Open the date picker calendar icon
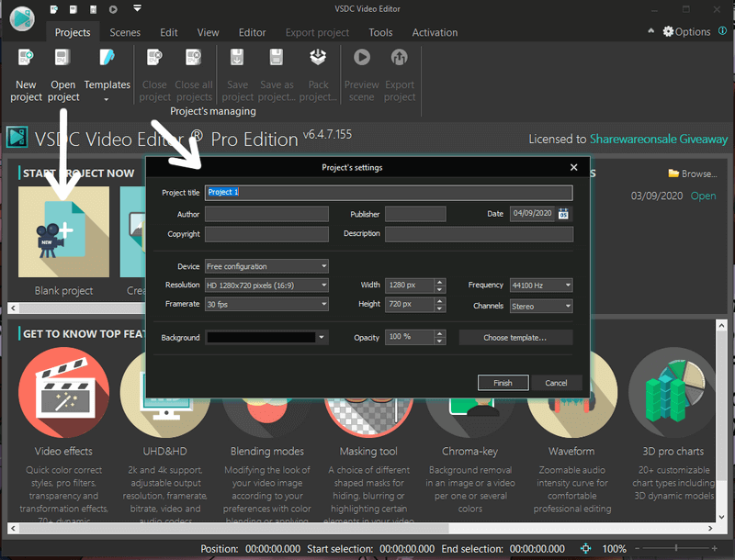Viewport: 735px width, 560px height. tap(563, 214)
